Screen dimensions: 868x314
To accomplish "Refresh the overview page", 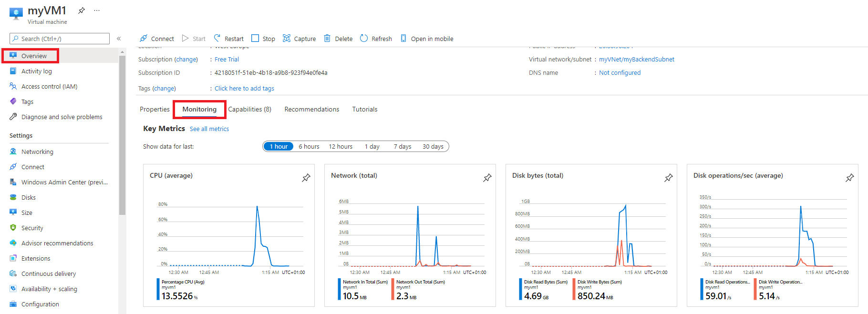I will tap(376, 39).
